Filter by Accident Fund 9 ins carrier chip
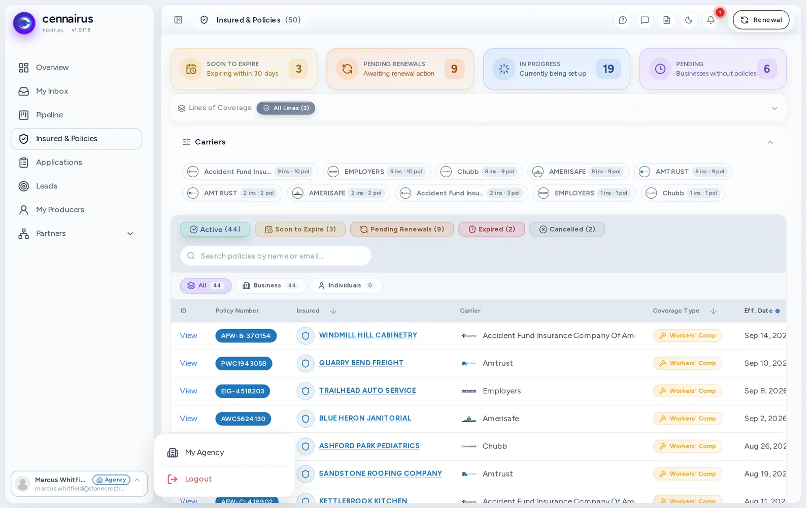This screenshot has height=508, width=812. coord(250,172)
